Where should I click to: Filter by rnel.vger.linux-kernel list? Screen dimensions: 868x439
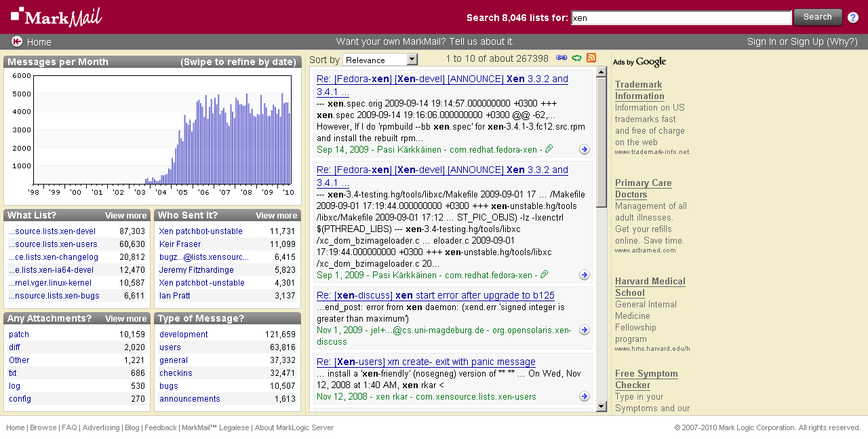click(50, 283)
